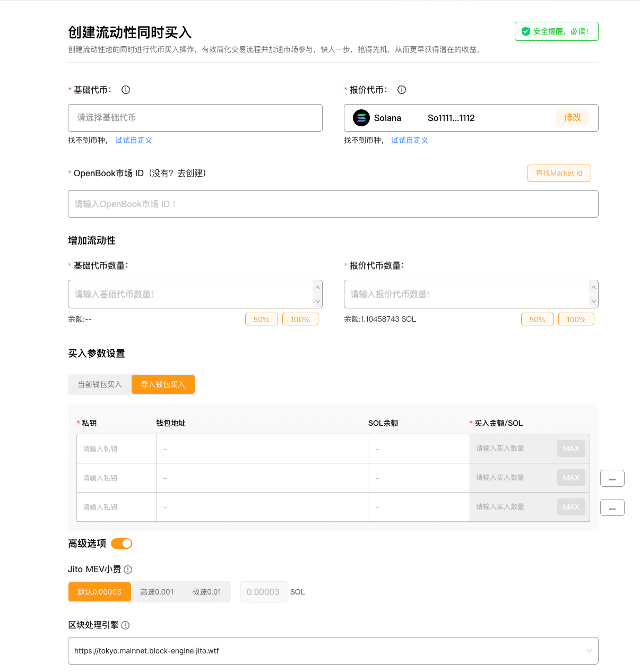Click 100% for quote token quantity
This screenshot has width=640, height=672.
click(x=576, y=319)
